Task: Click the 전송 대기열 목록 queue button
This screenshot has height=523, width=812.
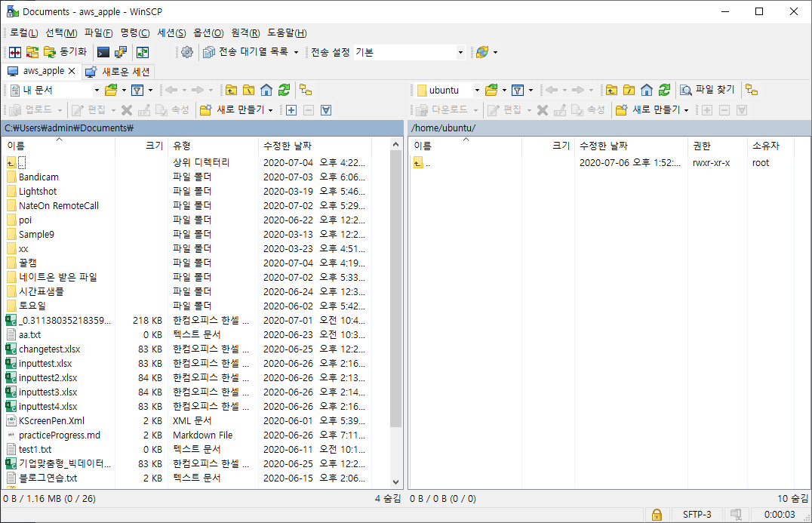Action: 245,52
